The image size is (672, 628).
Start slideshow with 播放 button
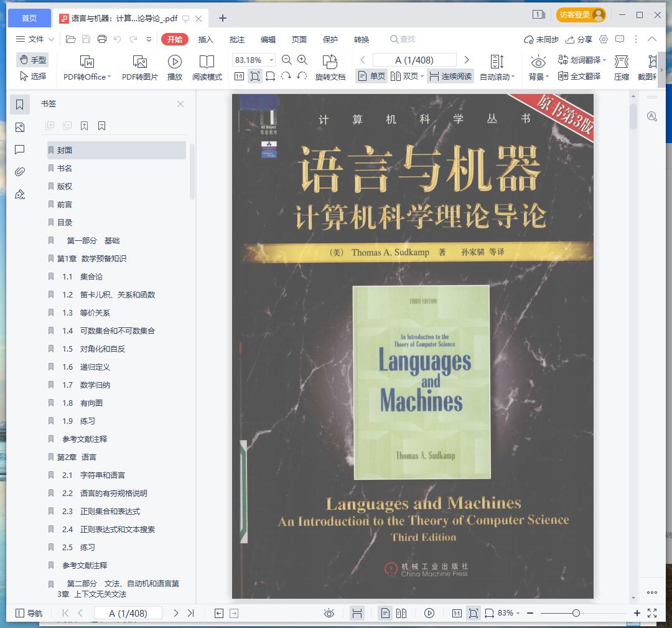pyautogui.click(x=174, y=68)
